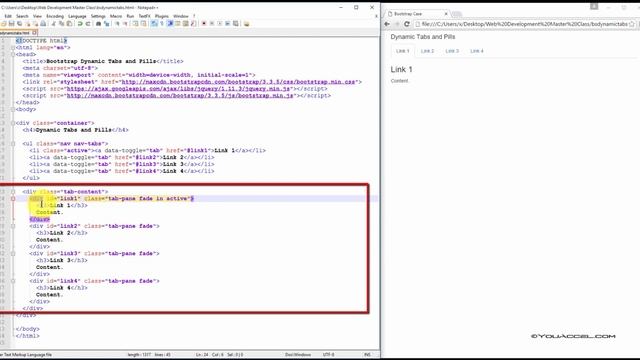
Task: Collapse the head section fold marker
Action: [x=13, y=54]
